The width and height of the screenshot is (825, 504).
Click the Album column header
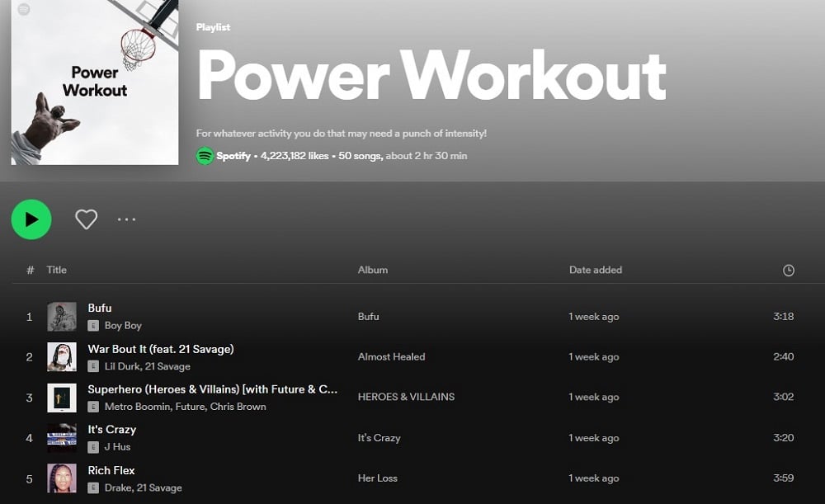click(x=373, y=270)
